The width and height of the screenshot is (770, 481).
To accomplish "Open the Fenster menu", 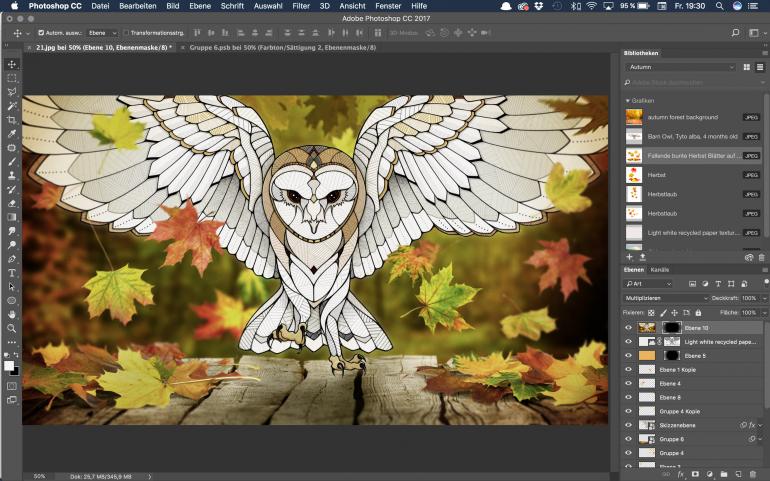I will [388, 6].
